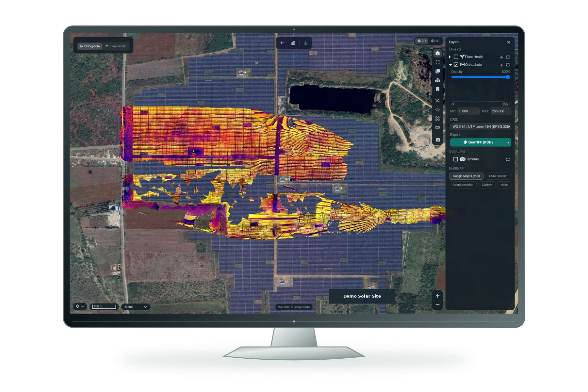Screen dimensions: 588x392
Task: Open the CRS WGS 84 dropdown
Action: [x=481, y=126]
